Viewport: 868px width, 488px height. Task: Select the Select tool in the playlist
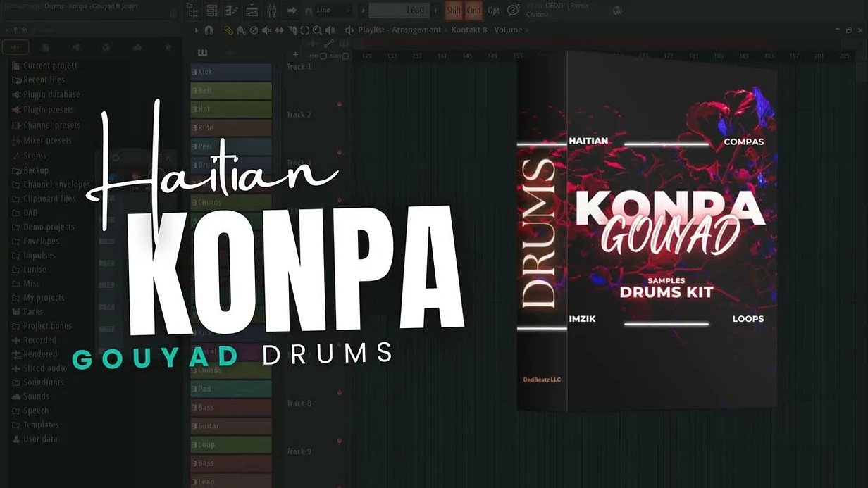click(304, 30)
